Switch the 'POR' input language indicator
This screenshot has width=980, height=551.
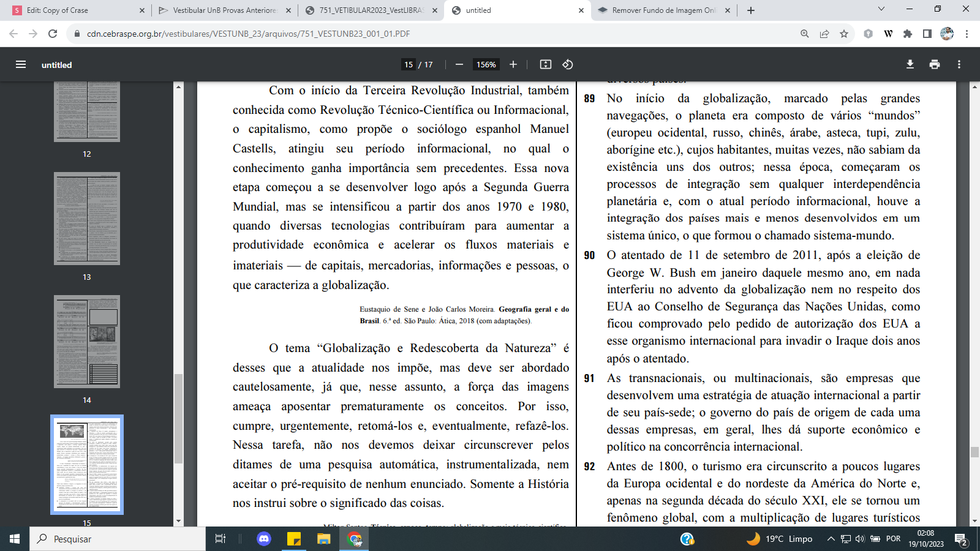[x=893, y=539]
